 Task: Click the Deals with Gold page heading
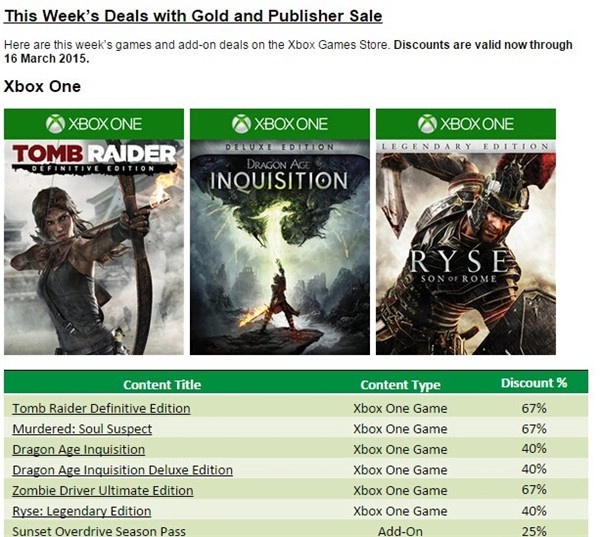(x=193, y=17)
